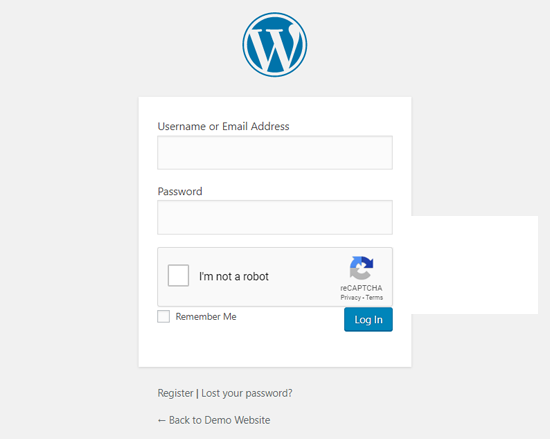Viewport: 550px width, 439px height.
Task: Click the left arrow before Back to Demo
Action: (x=161, y=420)
